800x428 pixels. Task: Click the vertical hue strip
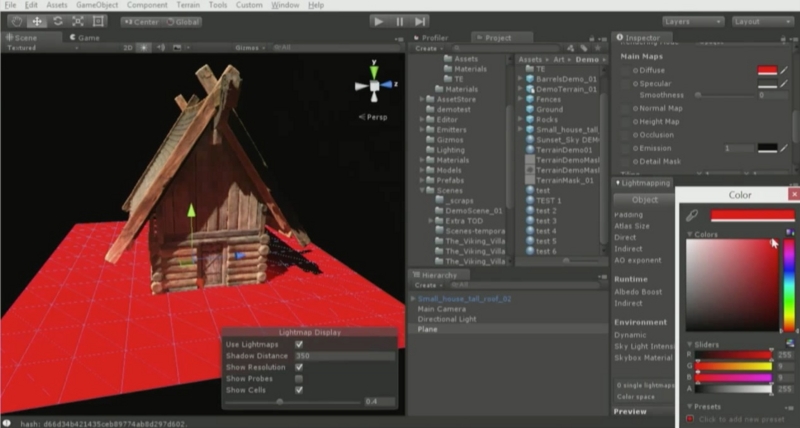789,285
